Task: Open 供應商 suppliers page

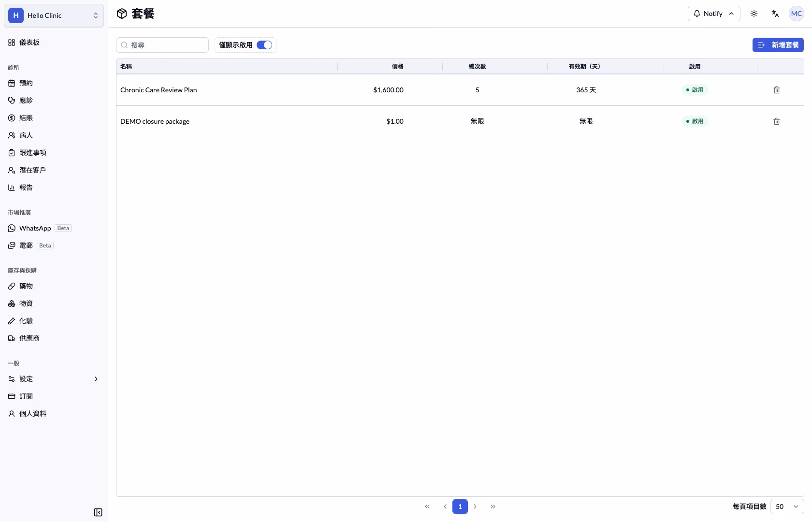Action: tap(54, 338)
